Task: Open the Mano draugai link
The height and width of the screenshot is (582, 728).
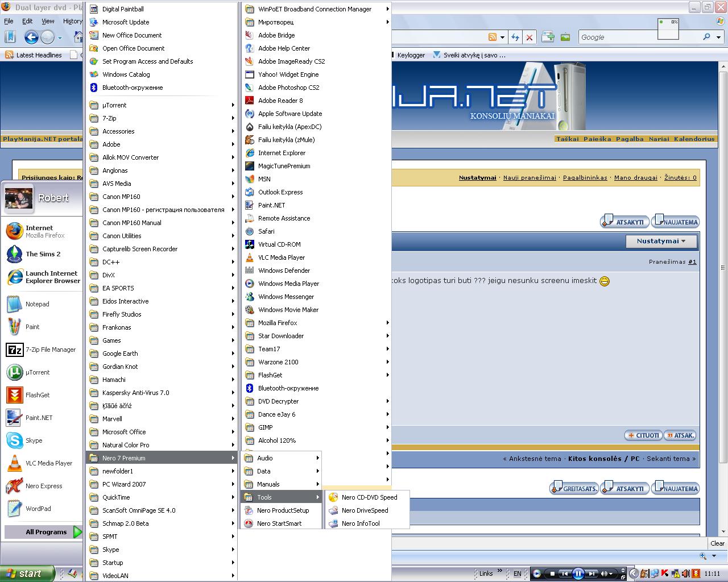Action: point(635,178)
